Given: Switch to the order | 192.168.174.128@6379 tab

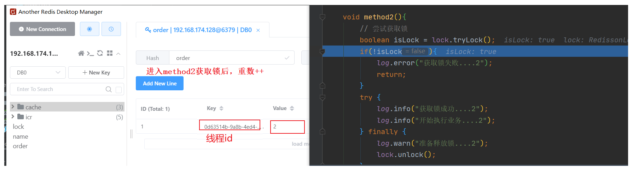Looking at the screenshot, I should click(x=202, y=30).
